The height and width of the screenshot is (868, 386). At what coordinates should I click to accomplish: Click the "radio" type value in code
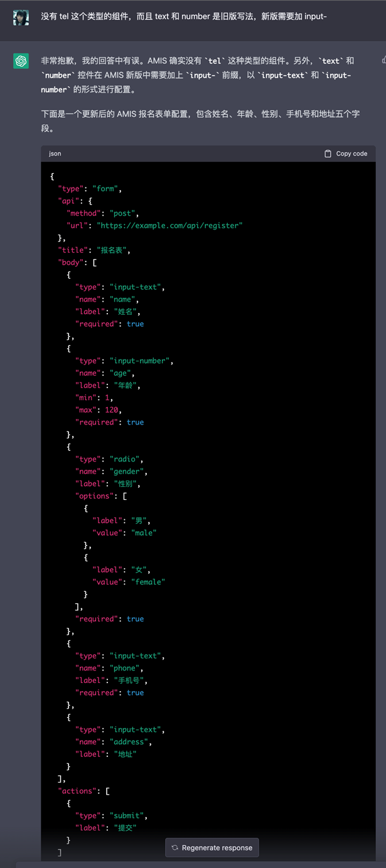click(122, 459)
